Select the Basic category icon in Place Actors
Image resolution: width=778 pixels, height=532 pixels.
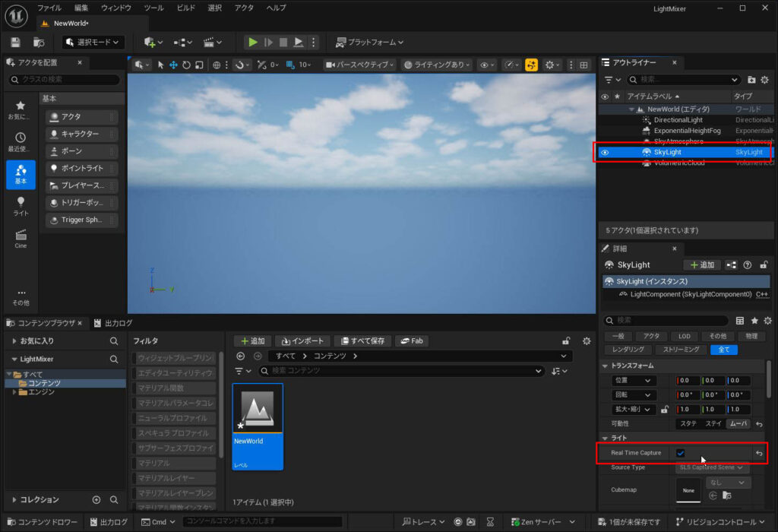click(21, 174)
